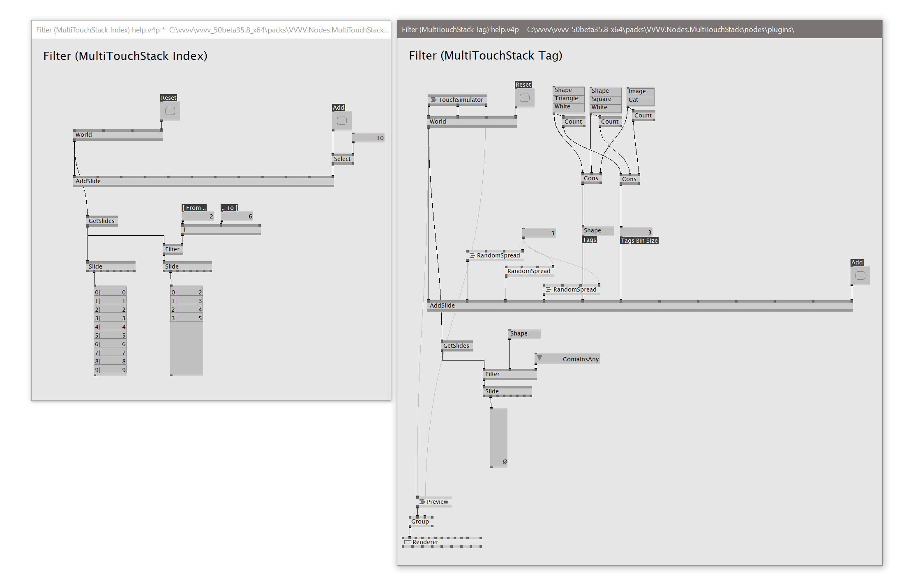This screenshot has height=588, width=906.
Task: Click the To IOBox with value 6
Action: point(237,216)
